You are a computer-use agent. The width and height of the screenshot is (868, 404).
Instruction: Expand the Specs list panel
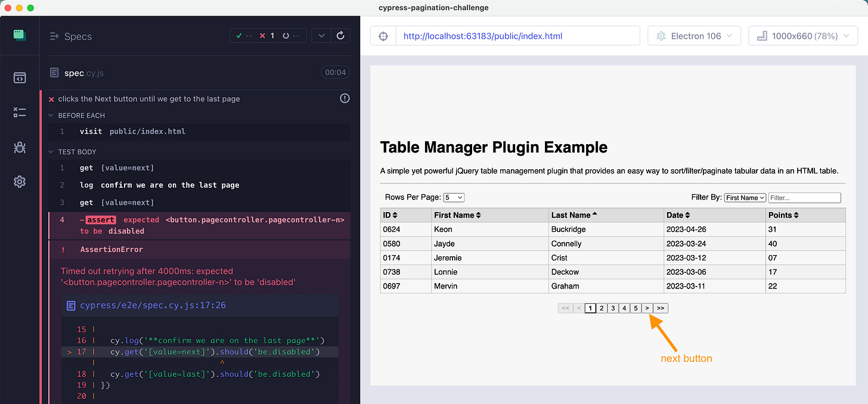pyautogui.click(x=71, y=36)
